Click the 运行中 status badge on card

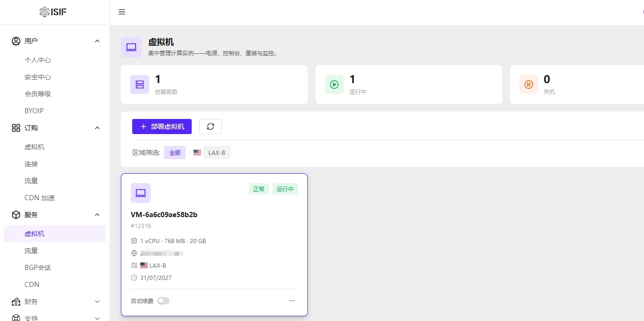pyautogui.click(x=285, y=189)
